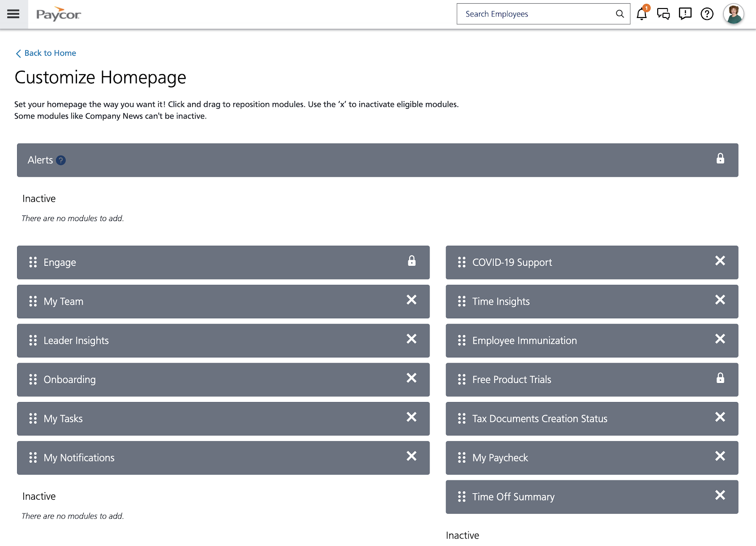Click the Customize Homepage heading
Screen dimensions: 756x546
pos(100,78)
